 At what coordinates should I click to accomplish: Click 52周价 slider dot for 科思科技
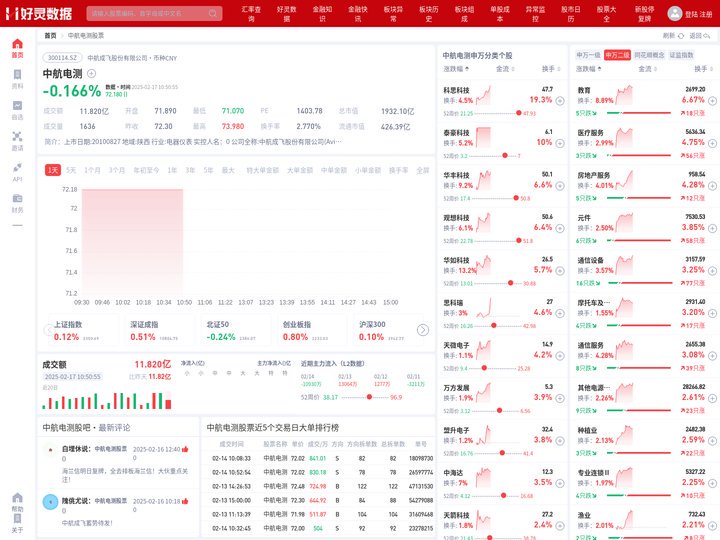click(519, 113)
